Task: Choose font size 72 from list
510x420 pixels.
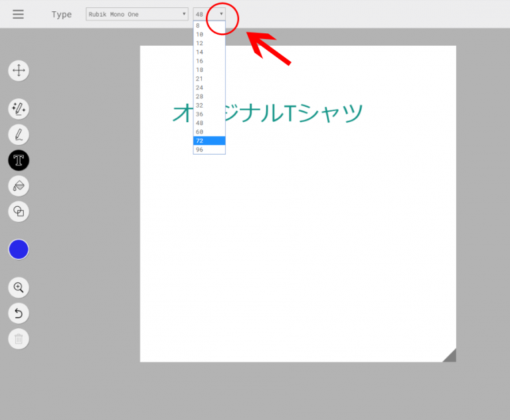Action: click(209, 141)
